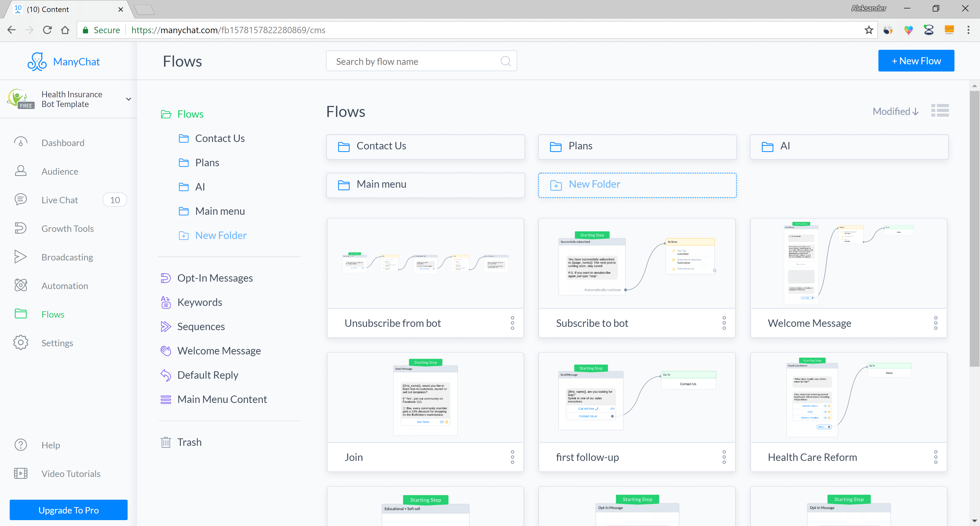Open the Health Care Reform flow thumbnail
The width and height of the screenshot is (980, 526).
[848, 397]
